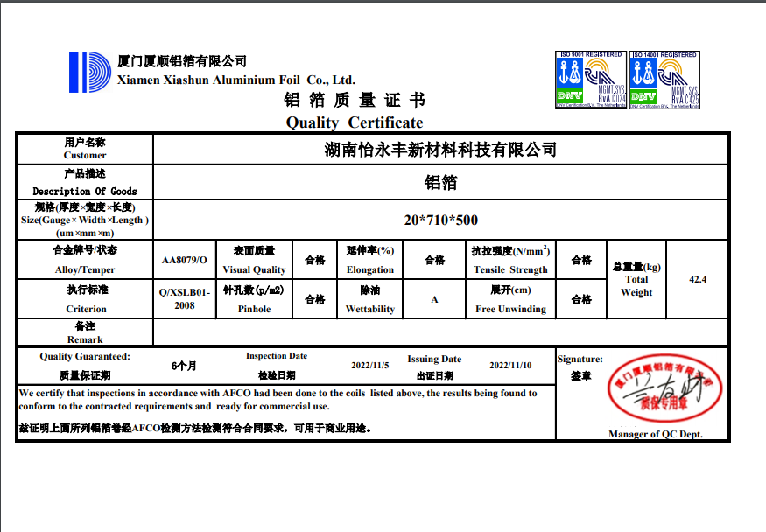Screen dimensions: 766x532
Task: Select alloy value AA8079/O
Action: [185, 260]
